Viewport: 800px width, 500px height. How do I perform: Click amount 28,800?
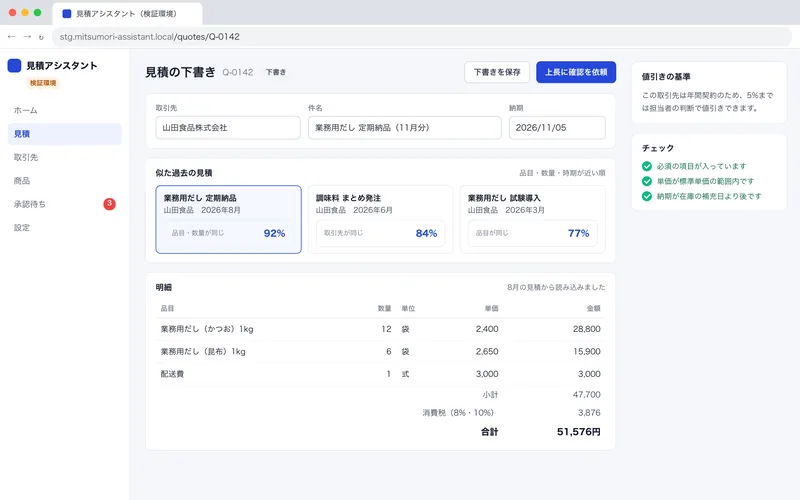[587, 329]
